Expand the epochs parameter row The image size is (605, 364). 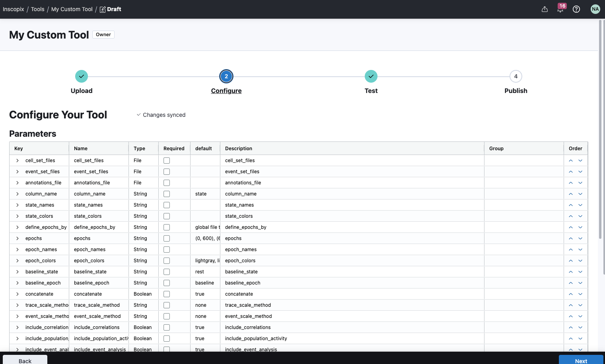coord(18,238)
